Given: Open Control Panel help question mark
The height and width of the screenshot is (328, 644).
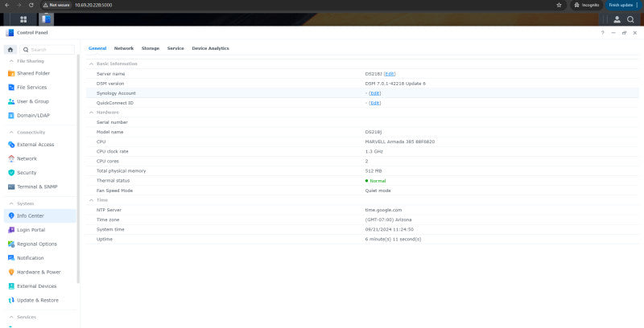Looking at the screenshot, I should pos(602,33).
